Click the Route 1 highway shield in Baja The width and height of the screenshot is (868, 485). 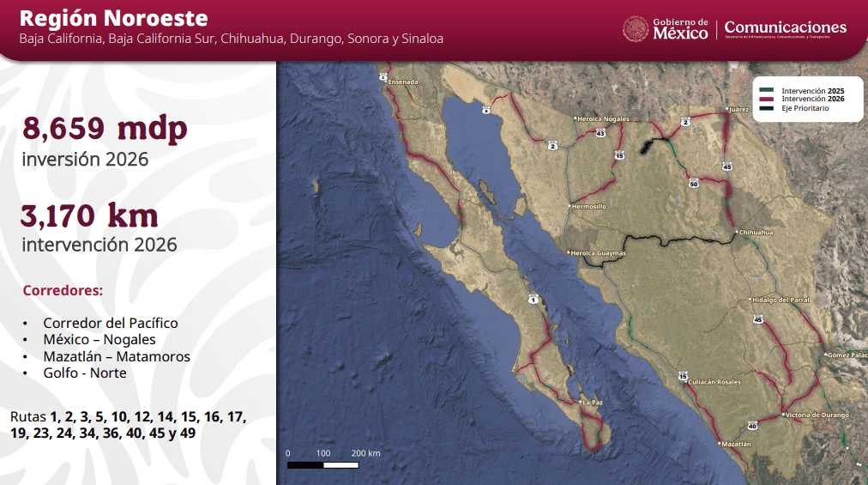(x=533, y=300)
